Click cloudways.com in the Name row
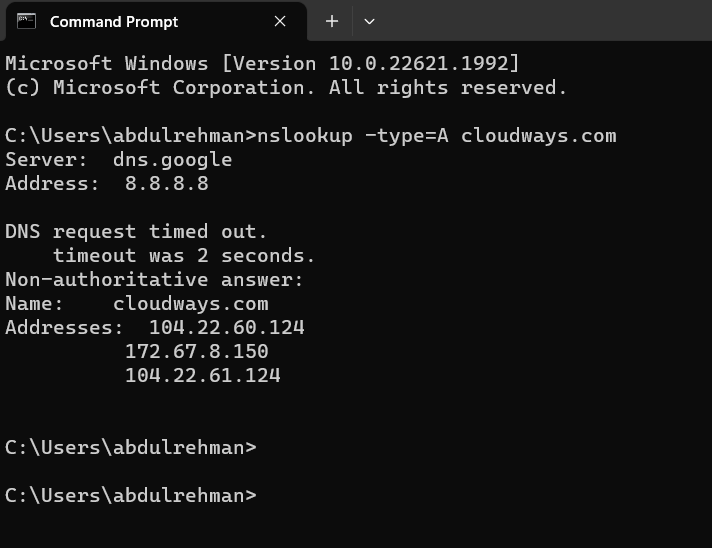This screenshot has width=712, height=548. point(190,303)
